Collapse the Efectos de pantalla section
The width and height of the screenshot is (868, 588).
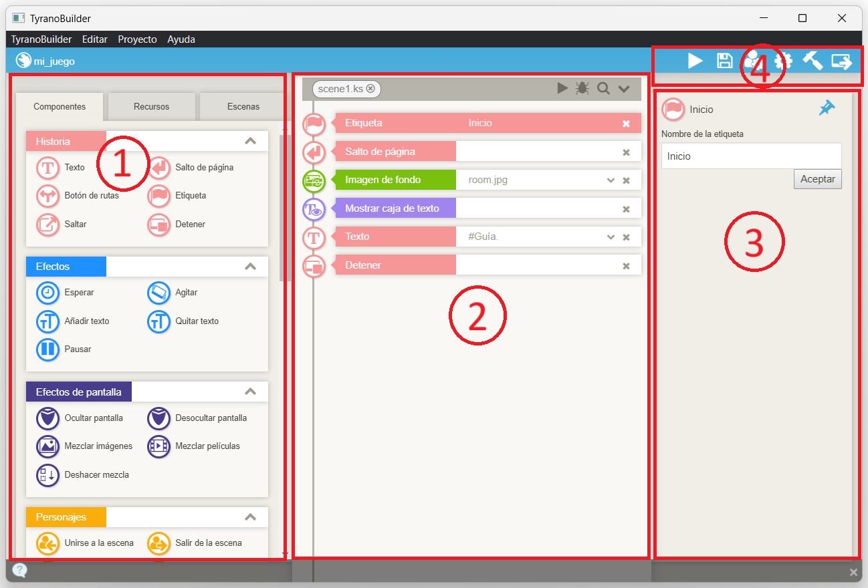[x=250, y=392]
